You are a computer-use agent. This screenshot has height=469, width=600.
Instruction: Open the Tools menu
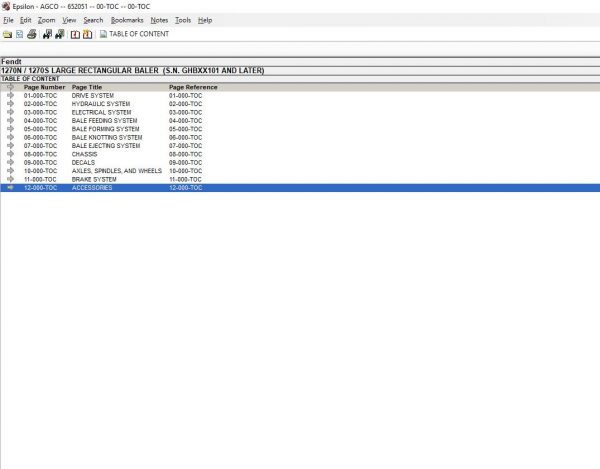[x=183, y=20]
